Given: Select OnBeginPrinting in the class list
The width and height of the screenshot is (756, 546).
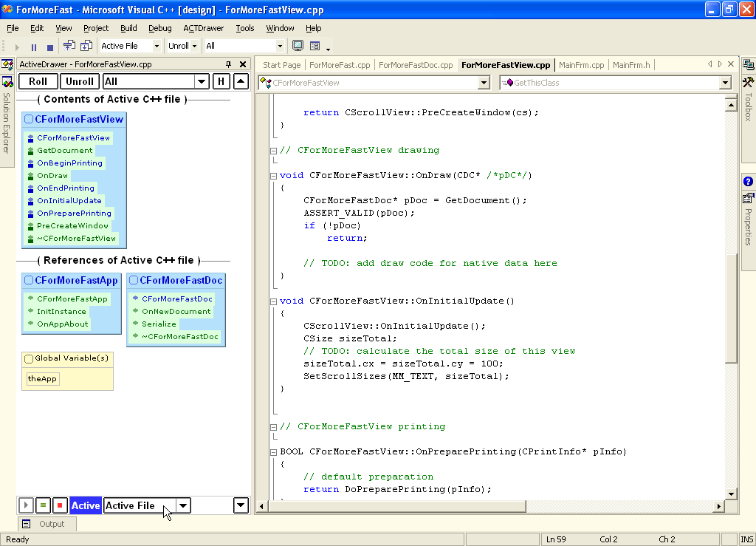Looking at the screenshot, I should 69,163.
